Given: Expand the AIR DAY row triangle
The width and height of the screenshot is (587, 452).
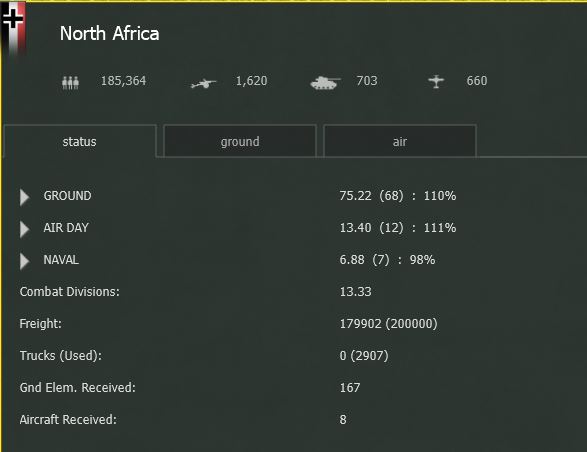Looking at the screenshot, I should click(24, 229).
